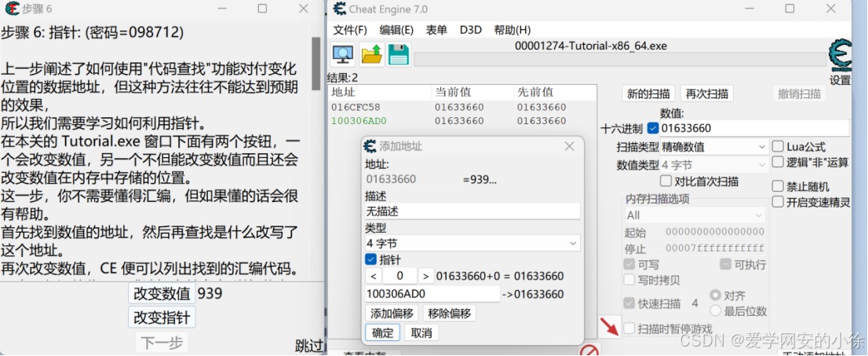Click the 下一步 button in tutorial

(x=162, y=343)
